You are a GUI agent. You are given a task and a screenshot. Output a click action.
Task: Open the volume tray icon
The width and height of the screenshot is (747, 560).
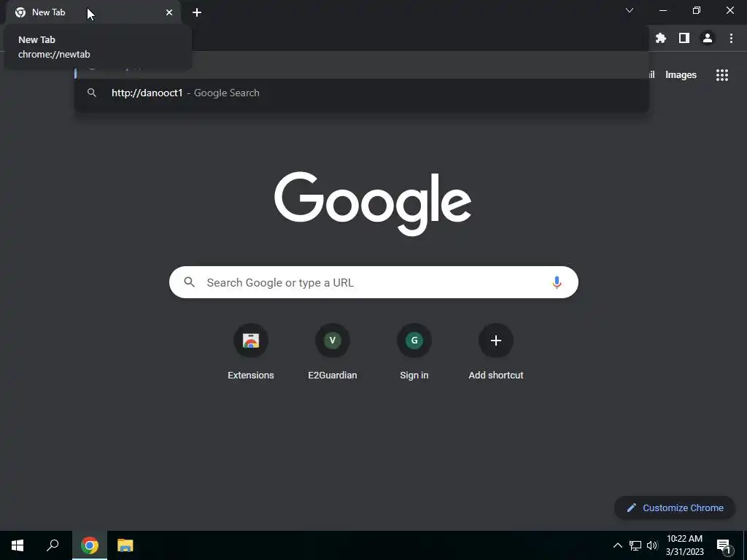click(651, 545)
